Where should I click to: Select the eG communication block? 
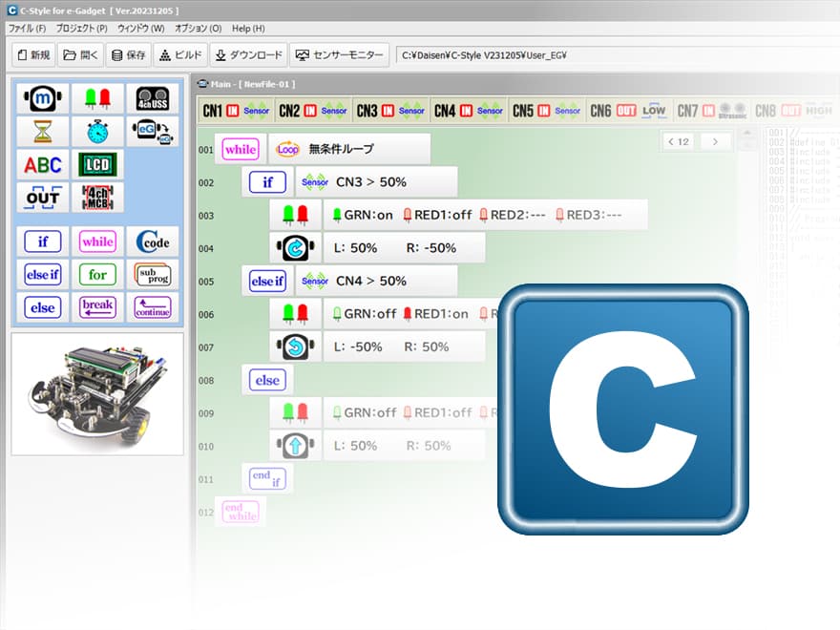pos(153,132)
